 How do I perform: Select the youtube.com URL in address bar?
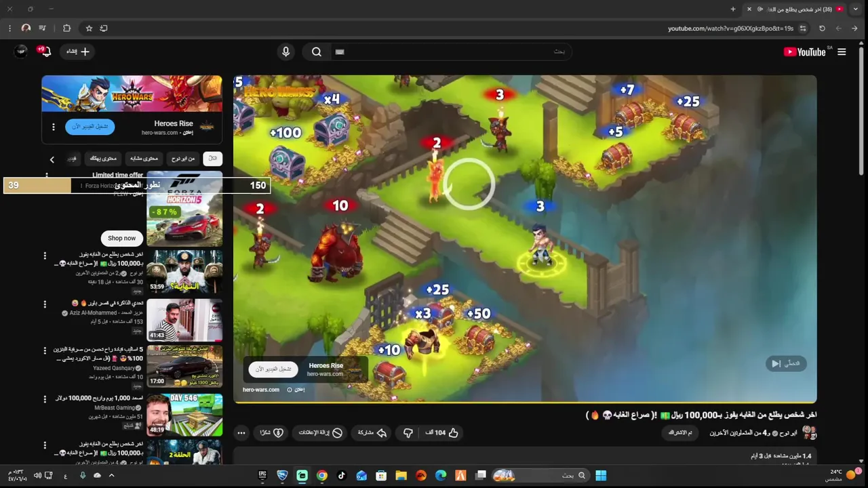[x=730, y=28]
